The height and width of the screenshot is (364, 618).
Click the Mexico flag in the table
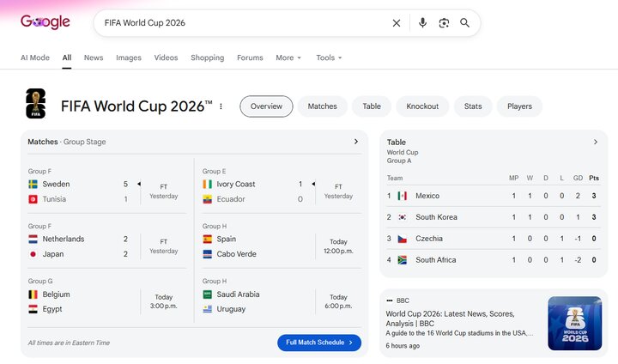tap(402, 196)
